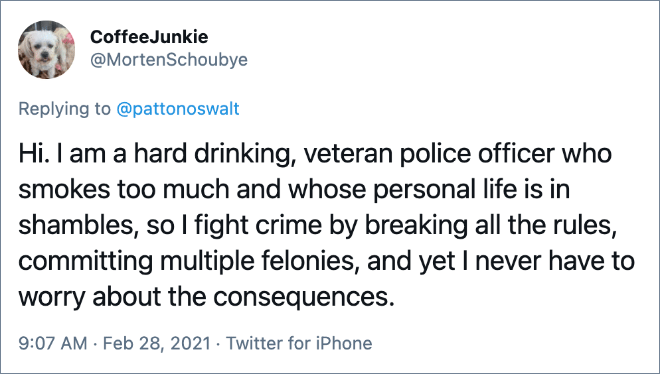Screen dimensions: 660x374
Task: Open the 'Twitter for iPhone' source link
Action: click(299, 343)
